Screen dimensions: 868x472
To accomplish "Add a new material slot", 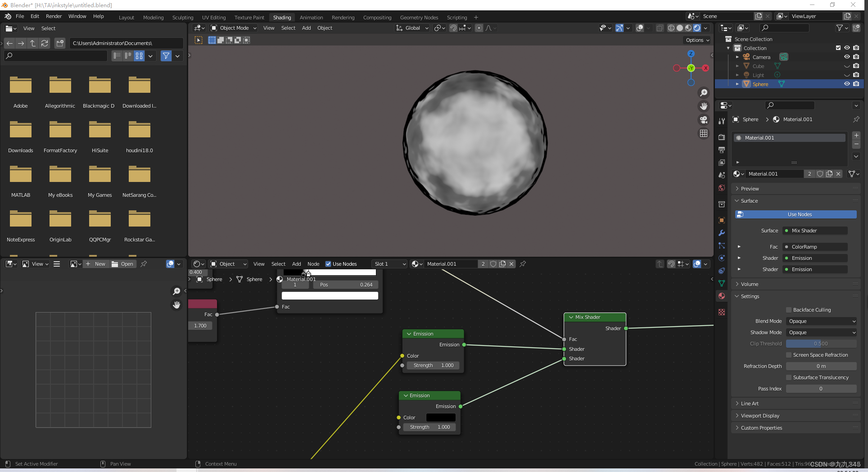I will point(856,136).
